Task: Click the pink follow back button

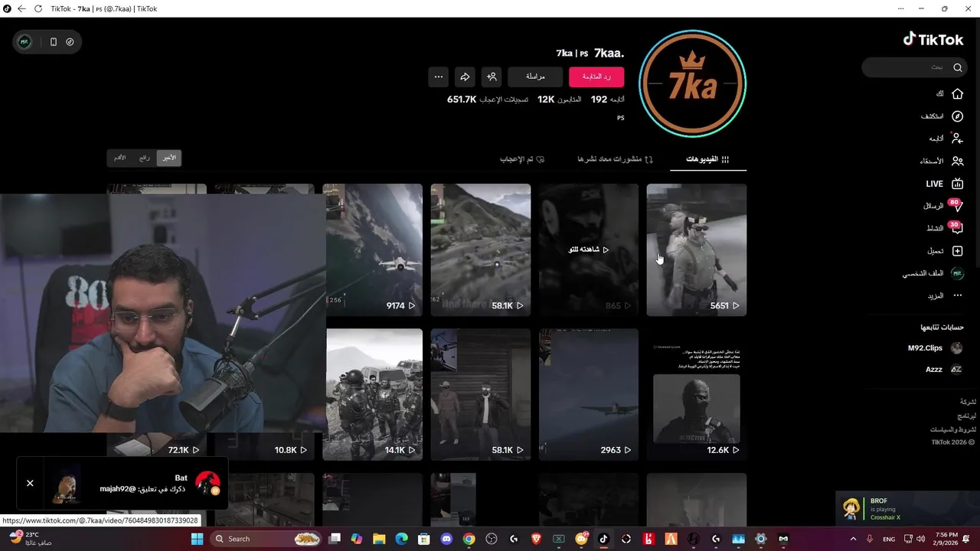Action: 596,77
